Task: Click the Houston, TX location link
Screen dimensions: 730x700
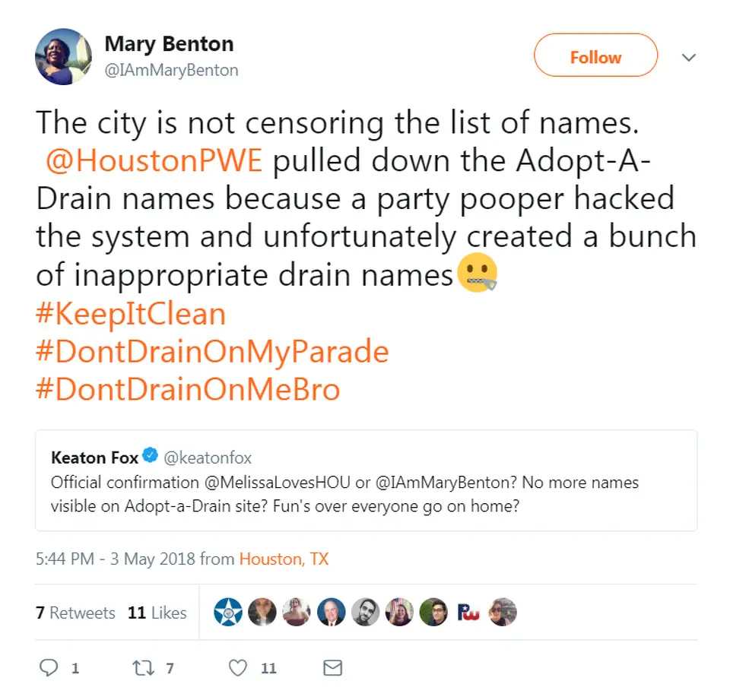Action: click(x=284, y=559)
